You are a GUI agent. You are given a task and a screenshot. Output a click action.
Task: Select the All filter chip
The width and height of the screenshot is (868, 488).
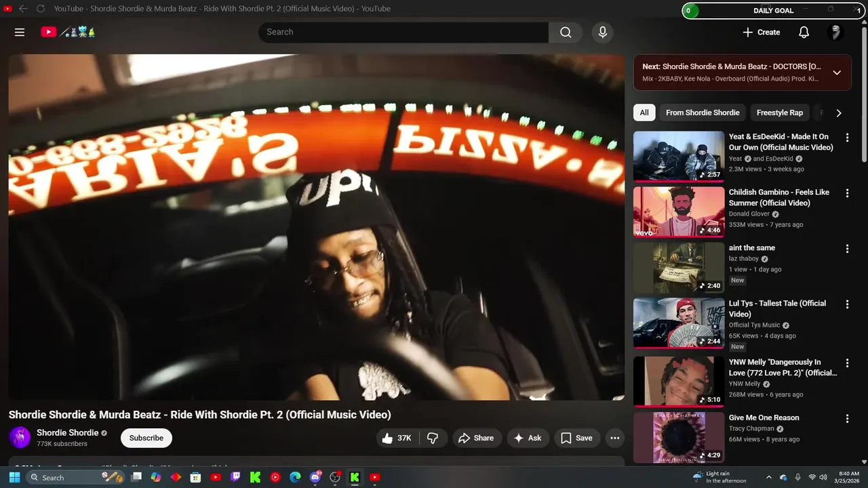644,113
